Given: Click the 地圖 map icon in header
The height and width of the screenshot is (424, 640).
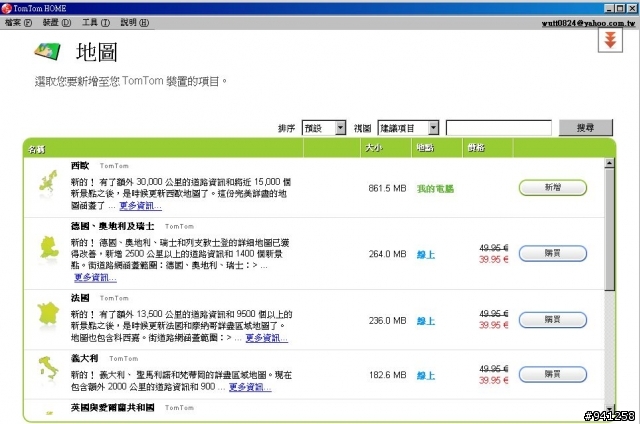Looking at the screenshot, I should click(x=48, y=52).
